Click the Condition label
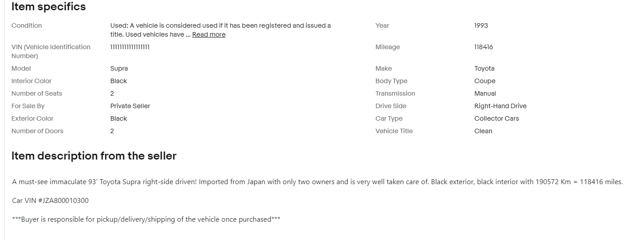The height and width of the screenshot is (240, 644). tap(26, 25)
